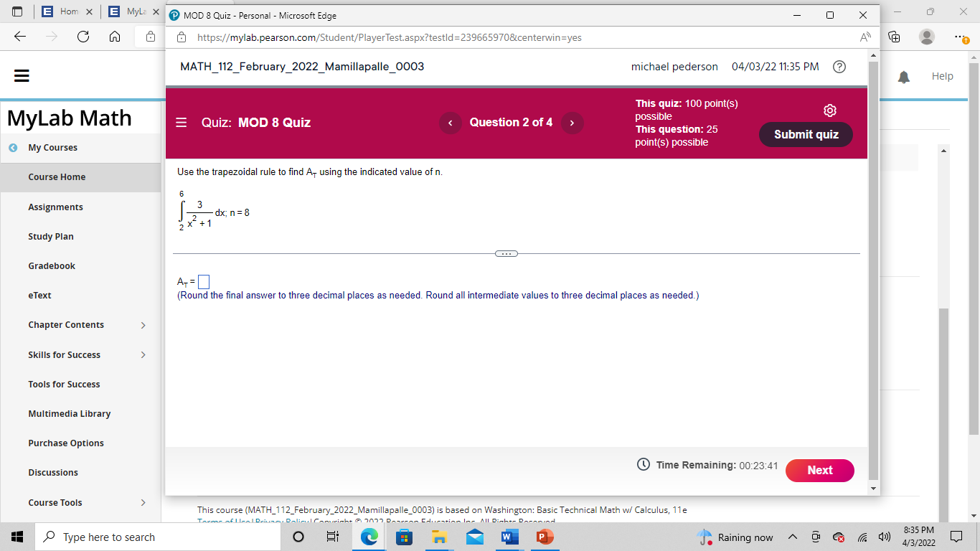Open the Raining now weather widget

coord(735,537)
